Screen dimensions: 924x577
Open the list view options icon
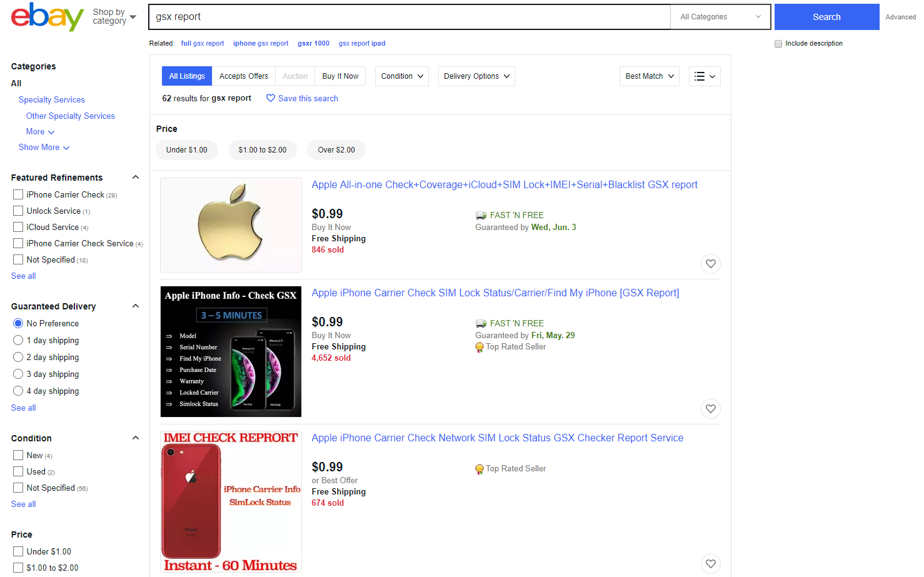coord(705,76)
